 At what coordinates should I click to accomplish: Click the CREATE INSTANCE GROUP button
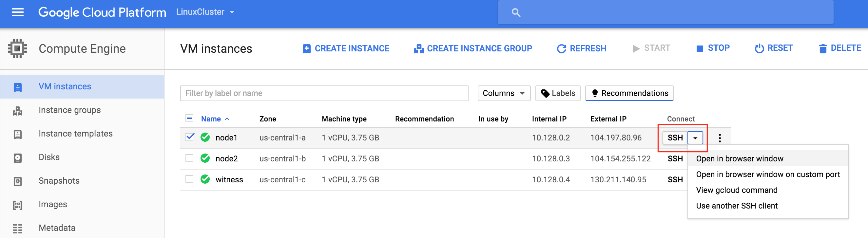[x=473, y=49]
